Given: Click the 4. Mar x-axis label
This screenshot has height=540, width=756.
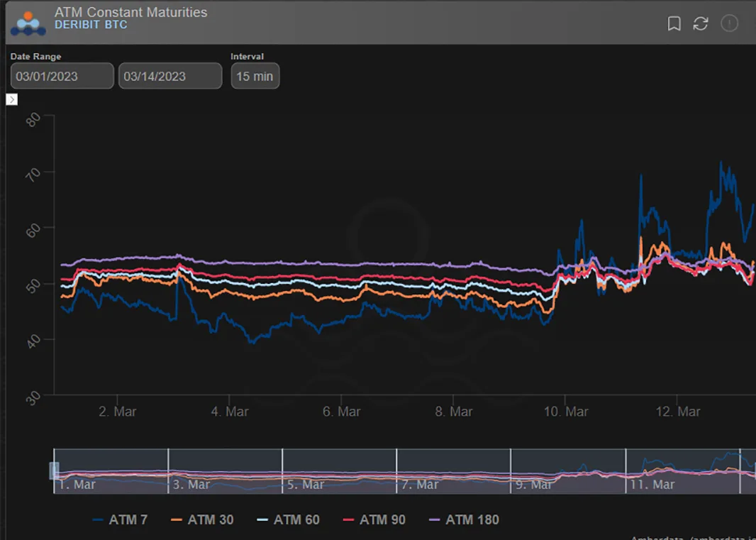Looking at the screenshot, I should click(x=230, y=412).
